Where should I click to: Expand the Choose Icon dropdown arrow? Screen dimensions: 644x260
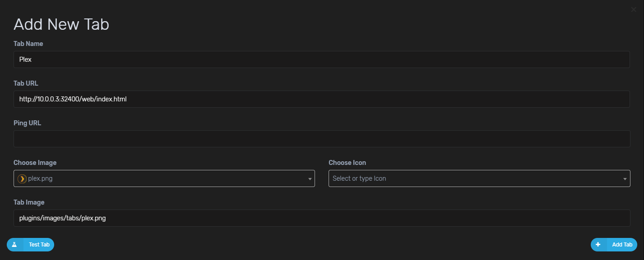click(625, 179)
